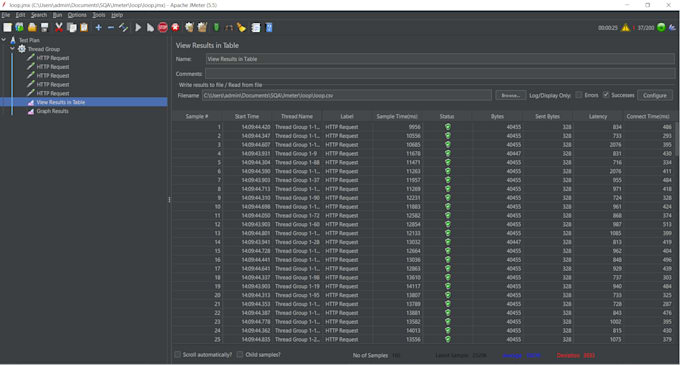Collapse the Thread Group tree node
Image resolution: width=680 pixels, height=365 pixels.
point(12,49)
